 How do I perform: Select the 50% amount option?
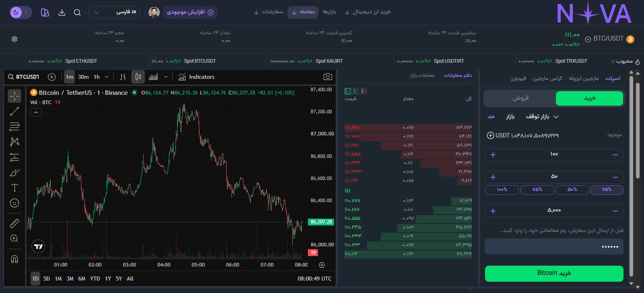coord(572,190)
